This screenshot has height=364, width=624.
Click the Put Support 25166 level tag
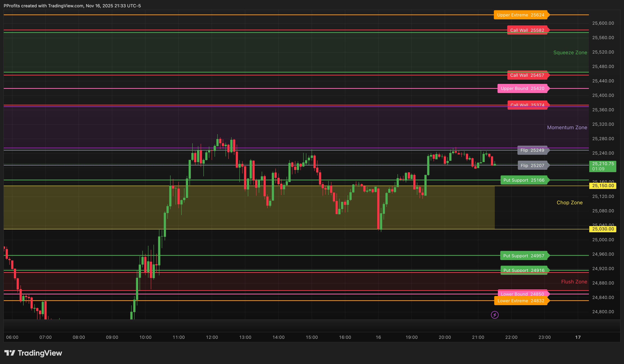tap(525, 180)
